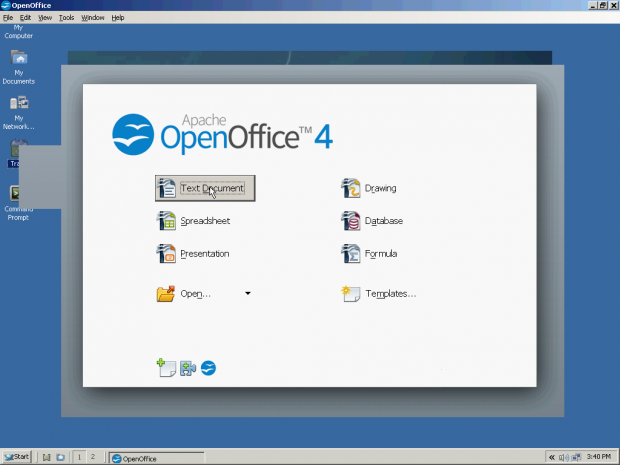
Task: Click the Database module icon
Action: click(351, 221)
